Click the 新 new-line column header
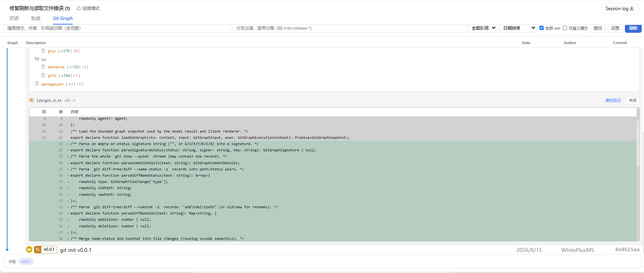The height and width of the screenshot is (273, 644). coord(61,112)
